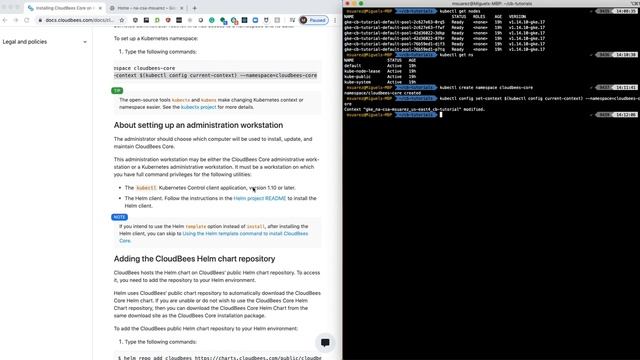Bookmark this page with the star icon
Image resolution: width=640 pixels, height=360 pixels.
point(122,20)
